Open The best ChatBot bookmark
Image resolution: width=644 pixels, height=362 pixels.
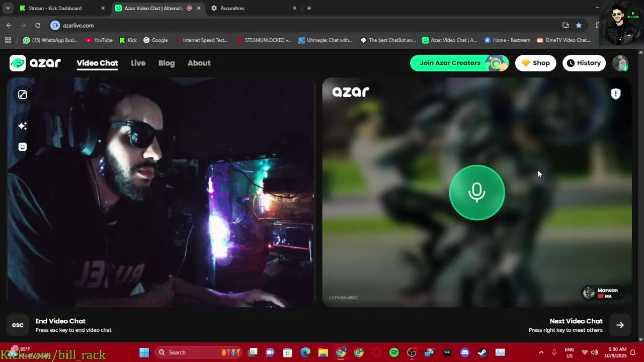(388, 40)
